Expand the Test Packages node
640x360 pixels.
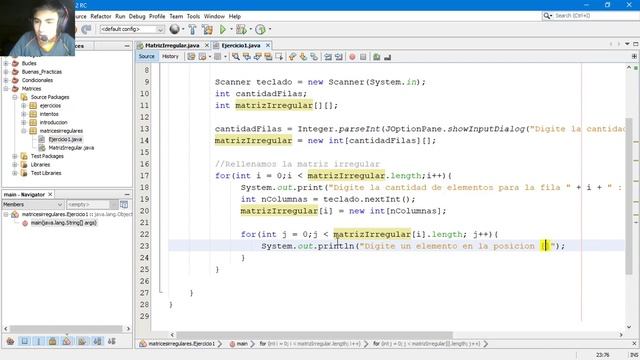click(15, 156)
